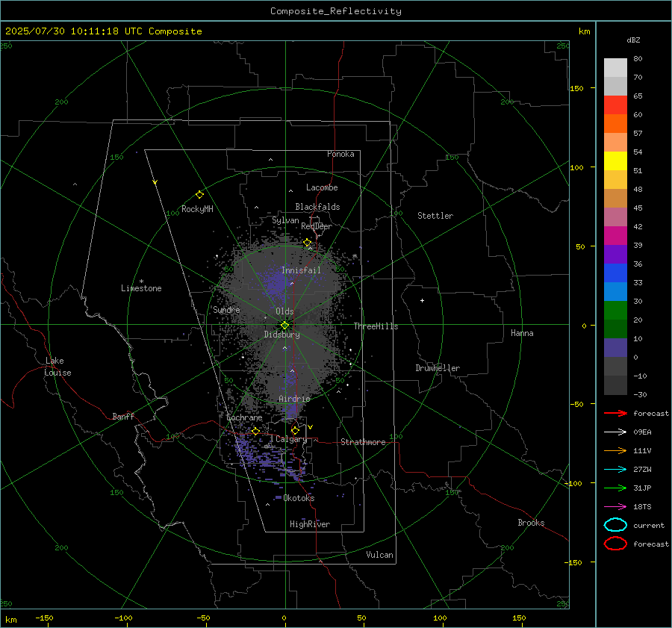Click the Limestone label
Screen dimensions: 672x628
(x=141, y=288)
